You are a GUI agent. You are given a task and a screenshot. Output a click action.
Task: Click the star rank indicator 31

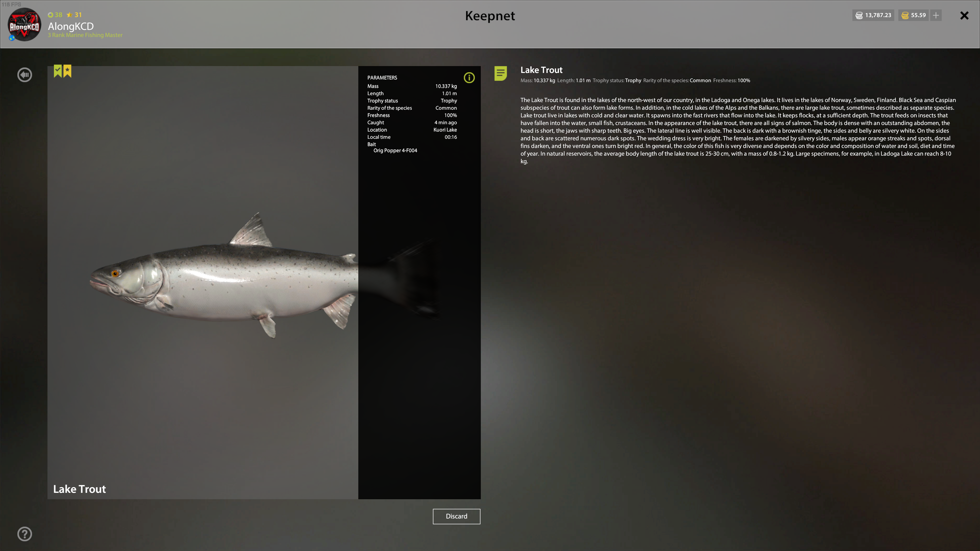[x=74, y=15]
